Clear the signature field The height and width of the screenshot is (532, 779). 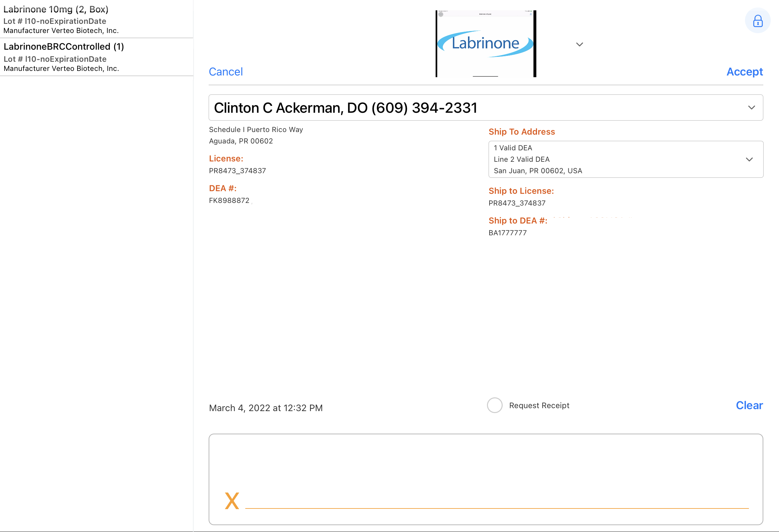[x=749, y=405]
